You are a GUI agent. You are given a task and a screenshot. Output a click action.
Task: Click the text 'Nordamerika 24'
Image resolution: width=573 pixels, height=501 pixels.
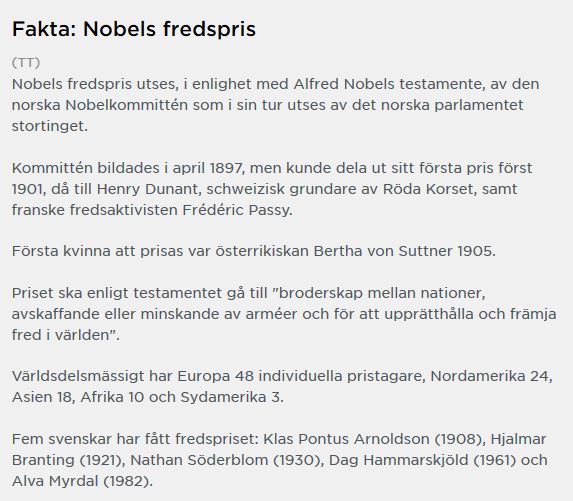tap(490, 376)
